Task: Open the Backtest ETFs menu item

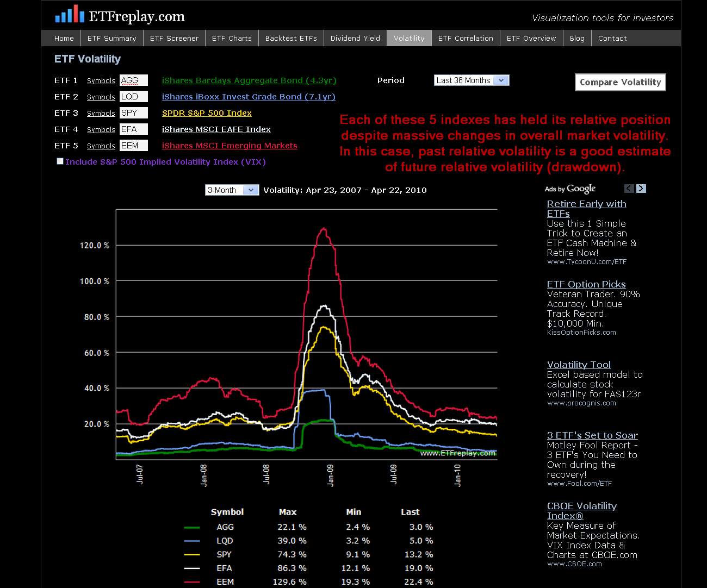Action: coord(291,38)
